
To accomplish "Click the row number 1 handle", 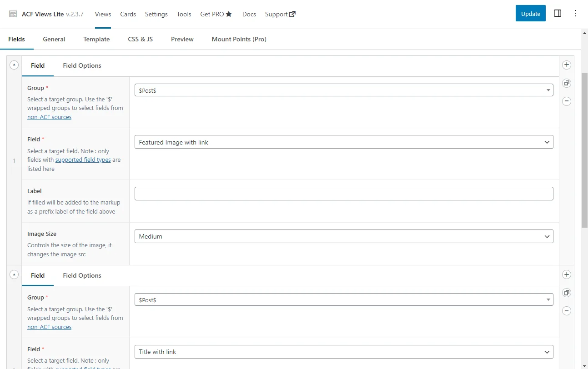I will pyautogui.click(x=14, y=160).
